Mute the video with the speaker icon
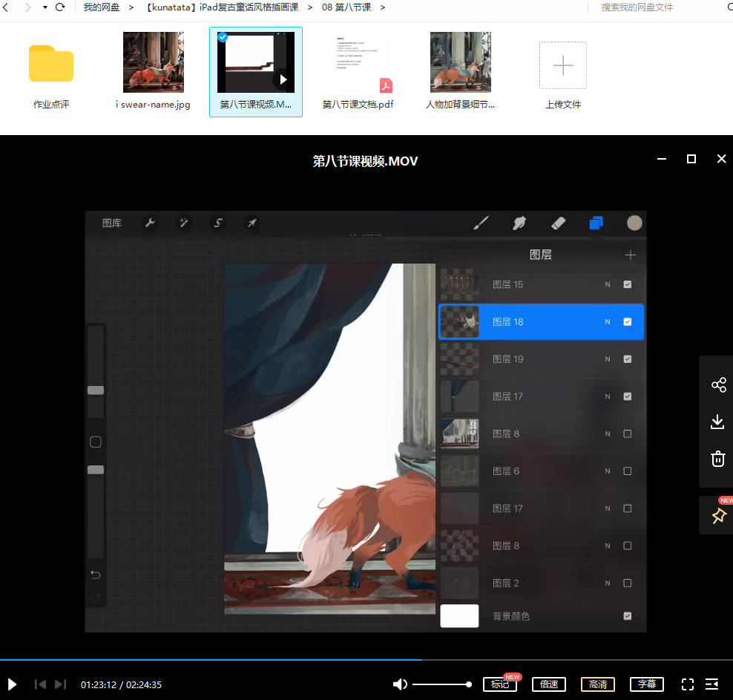This screenshot has height=700, width=733. click(x=400, y=684)
